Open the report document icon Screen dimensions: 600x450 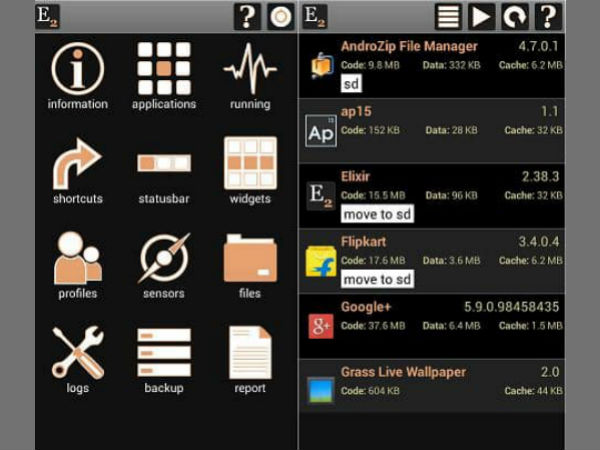point(250,353)
